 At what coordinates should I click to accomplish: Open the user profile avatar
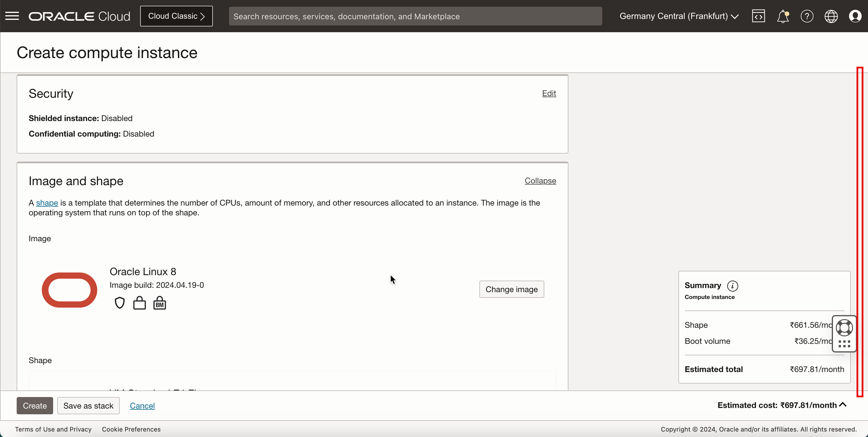tap(855, 16)
